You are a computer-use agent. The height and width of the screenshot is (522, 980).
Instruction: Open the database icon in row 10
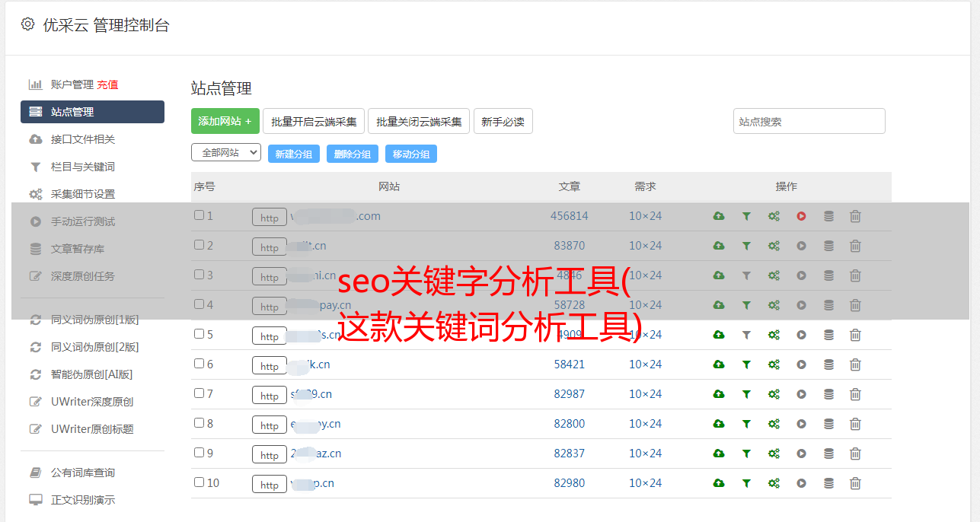tap(828, 483)
